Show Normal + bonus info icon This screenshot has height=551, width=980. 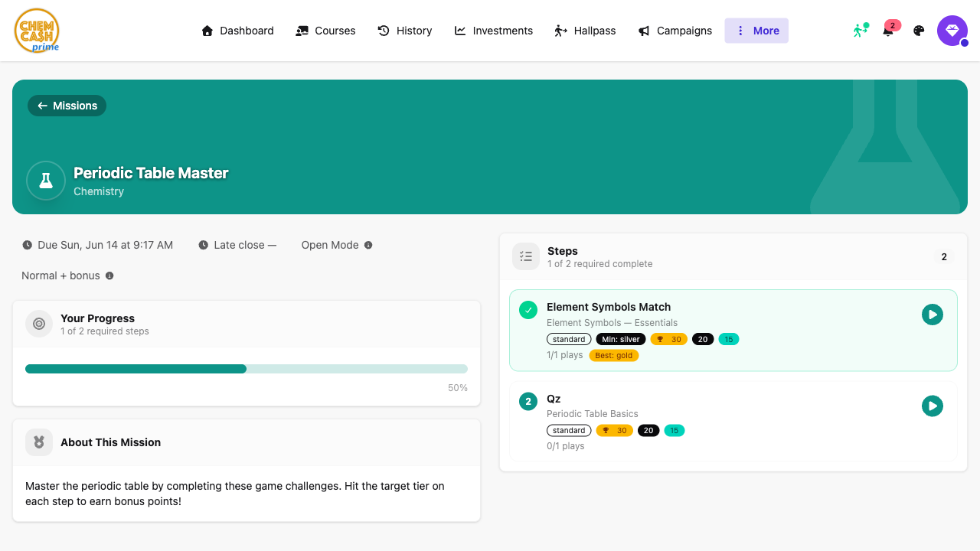pyautogui.click(x=109, y=275)
